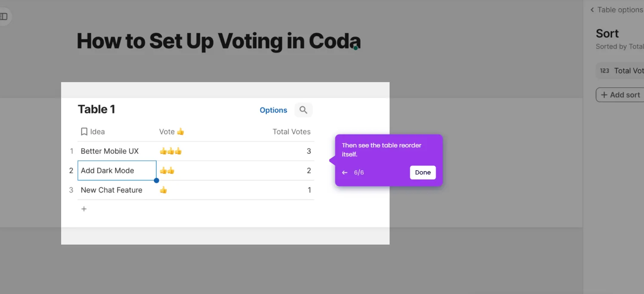
Task: Select the Better Mobile UX cell
Action: pyautogui.click(x=110, y=151)
